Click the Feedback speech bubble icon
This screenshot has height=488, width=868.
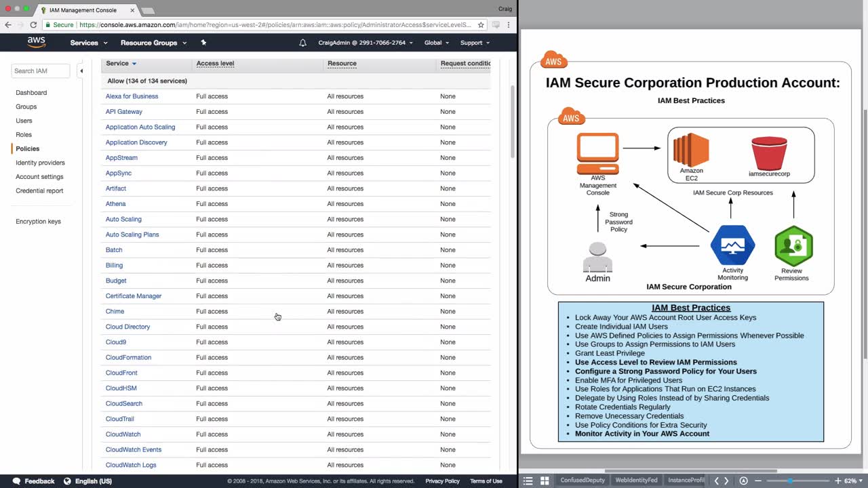coord(16,481)
